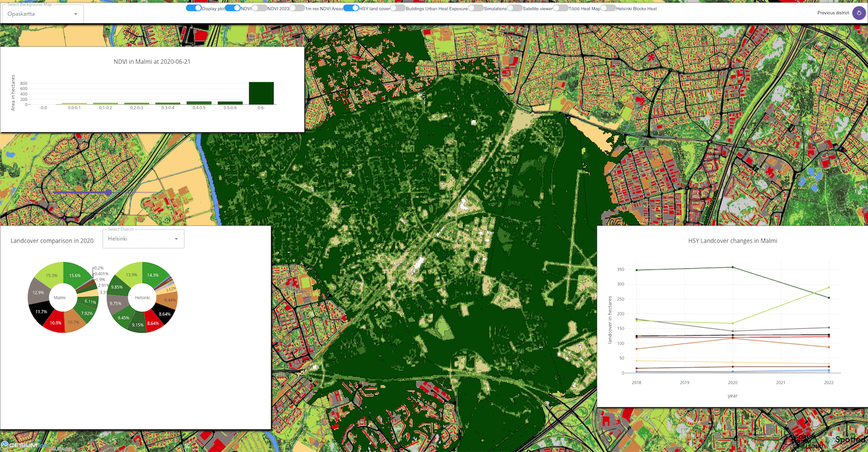This screenshot has height=452, width=868.
Task: Click the 9.15% slice in Helsinki pie
Action: click(x=138, y=325)
